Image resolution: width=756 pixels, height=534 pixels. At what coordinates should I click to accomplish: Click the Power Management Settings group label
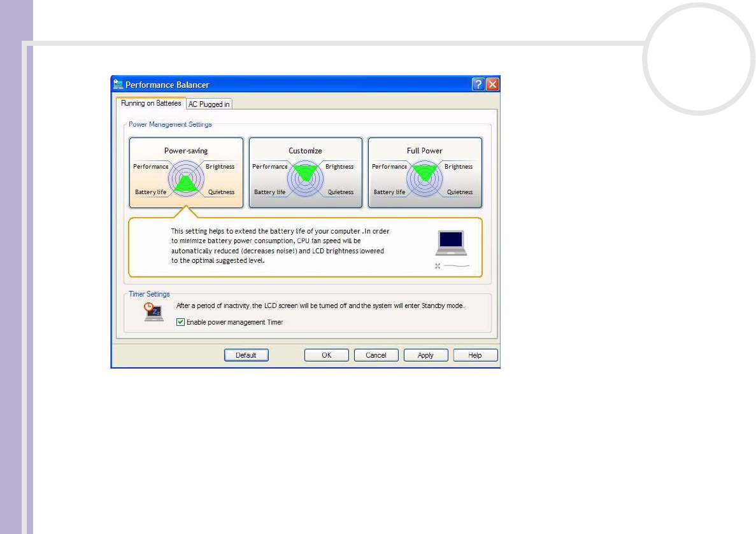(x=170, y=124)
